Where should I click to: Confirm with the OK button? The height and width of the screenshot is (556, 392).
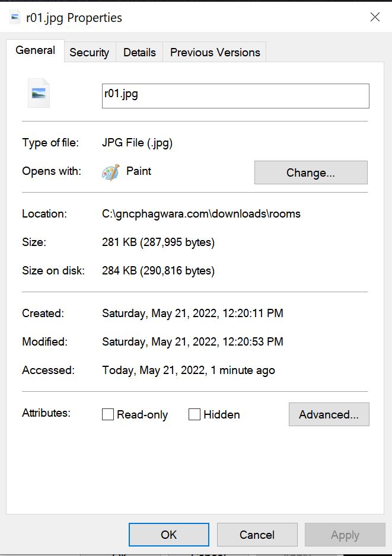(x=168, y=535)
